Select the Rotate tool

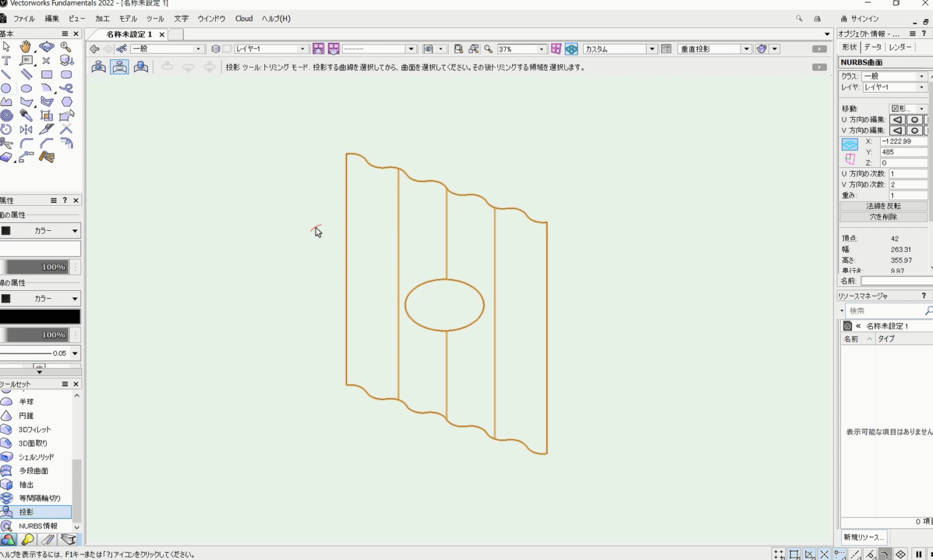click(x=6, y=129)
